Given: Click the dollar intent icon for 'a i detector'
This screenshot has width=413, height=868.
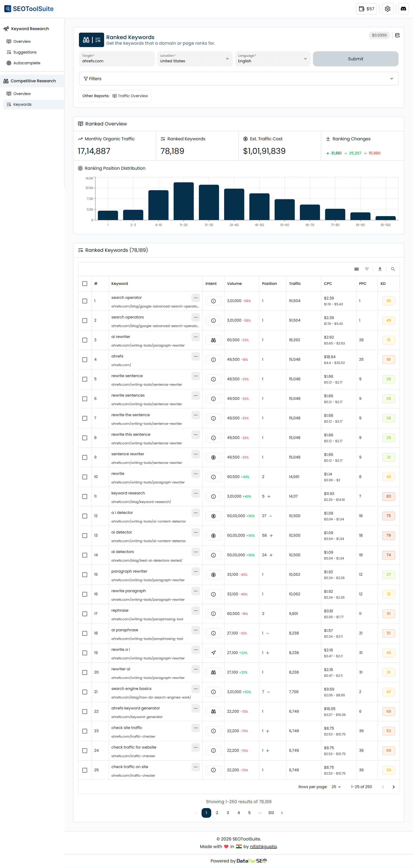Looking at the screenshot, I should click(x=213, y=516).
